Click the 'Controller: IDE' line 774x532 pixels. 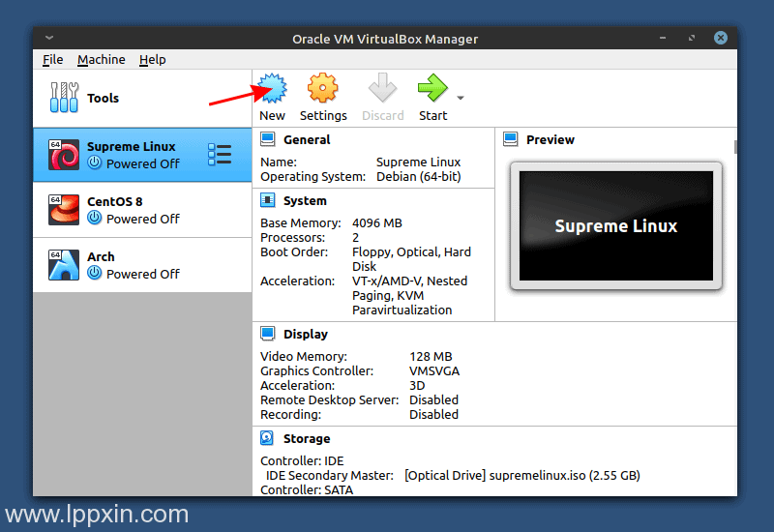coord(302,461)
